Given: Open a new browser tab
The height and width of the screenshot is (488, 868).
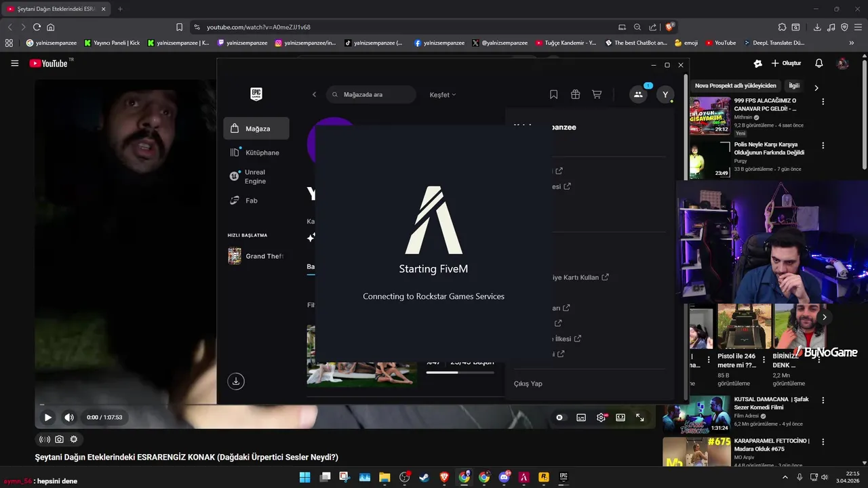Looking at the screenshot, I should pyautogui.click(x=120, y=9).
